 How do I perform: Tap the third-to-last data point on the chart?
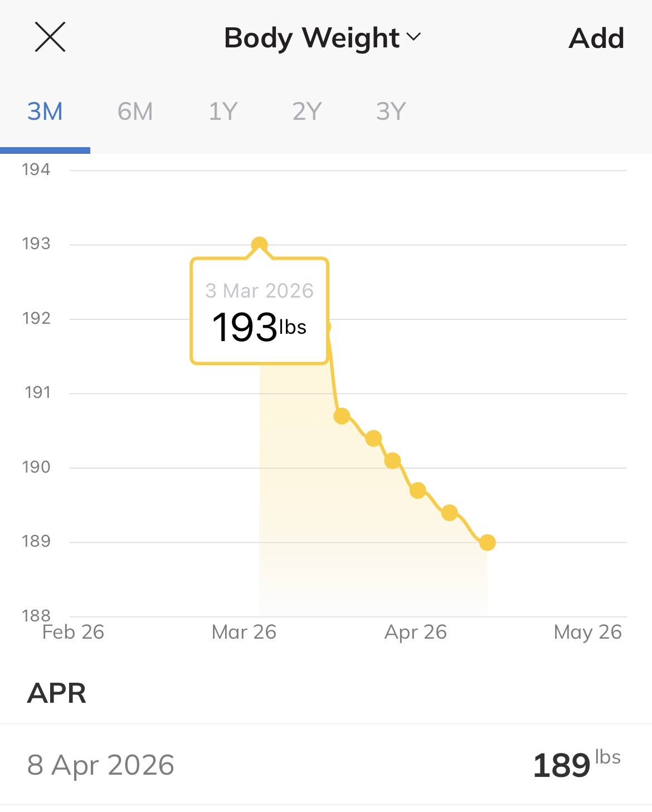[418, 490]
